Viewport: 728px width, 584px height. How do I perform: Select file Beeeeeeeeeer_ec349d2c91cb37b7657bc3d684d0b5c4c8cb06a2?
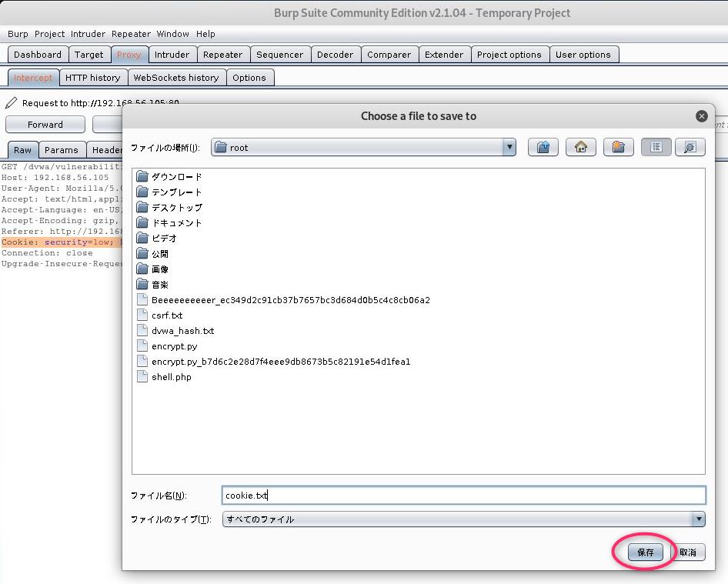(x=284, y=300)
